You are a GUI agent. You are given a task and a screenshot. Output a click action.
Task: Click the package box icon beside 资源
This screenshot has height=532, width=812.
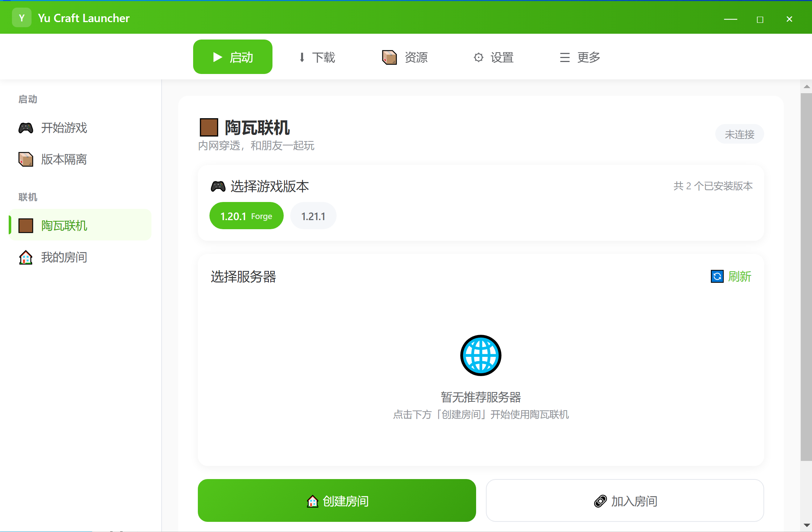pos(390,57)
